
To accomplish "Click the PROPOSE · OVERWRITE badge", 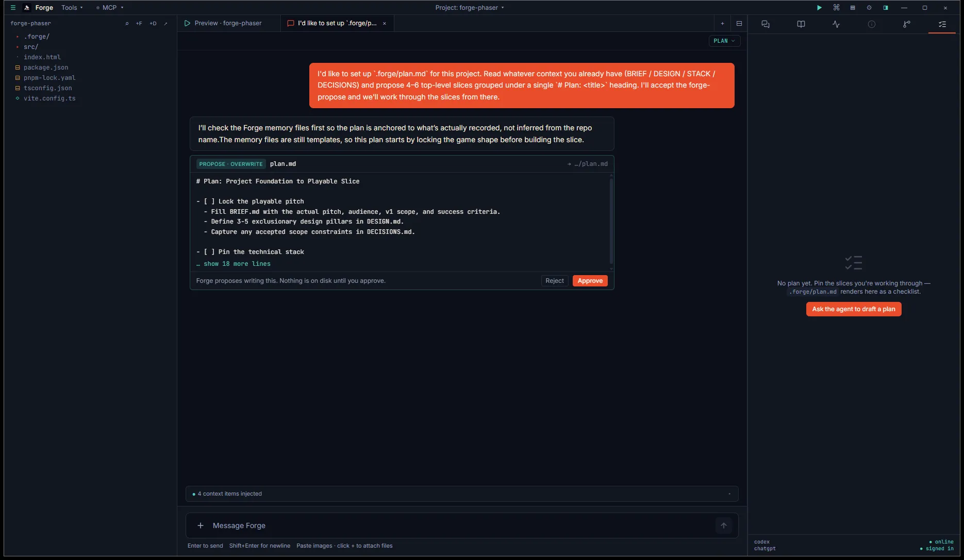I will point(231,164).
